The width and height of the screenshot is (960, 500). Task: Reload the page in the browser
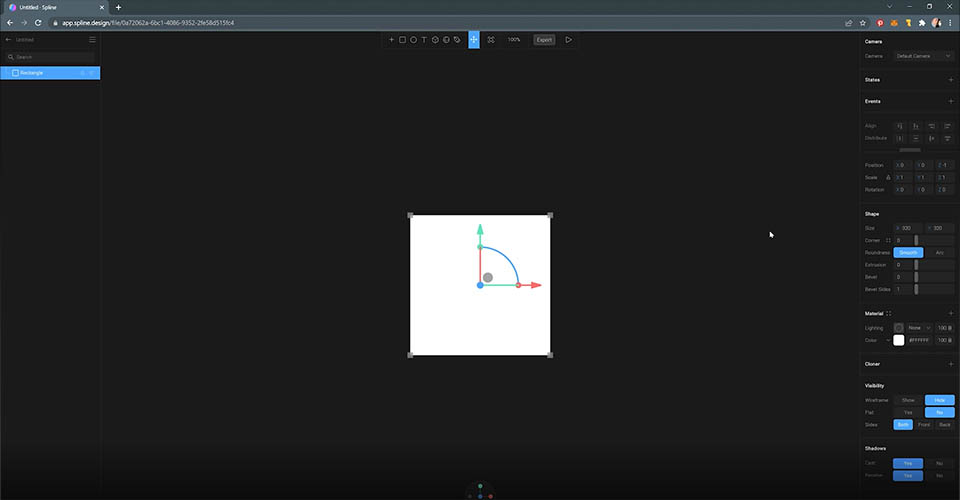point(38,23)
